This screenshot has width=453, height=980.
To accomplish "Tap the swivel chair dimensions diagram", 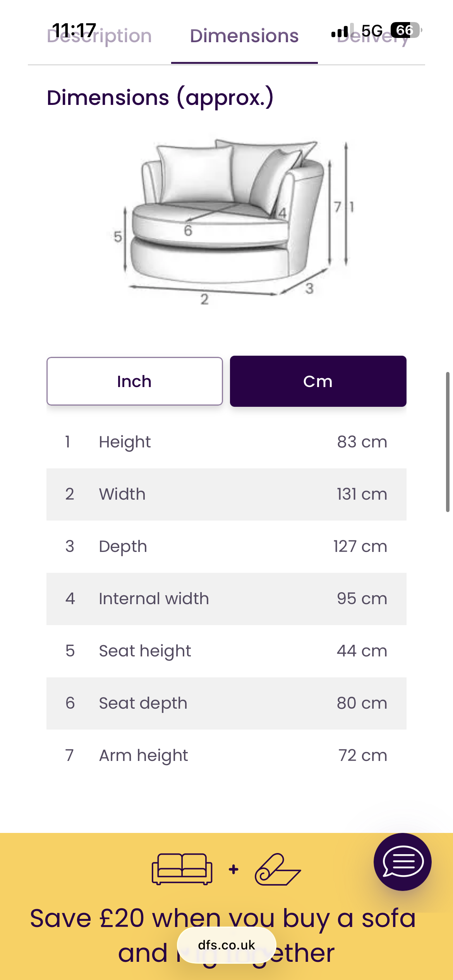I will pos(232,221).
